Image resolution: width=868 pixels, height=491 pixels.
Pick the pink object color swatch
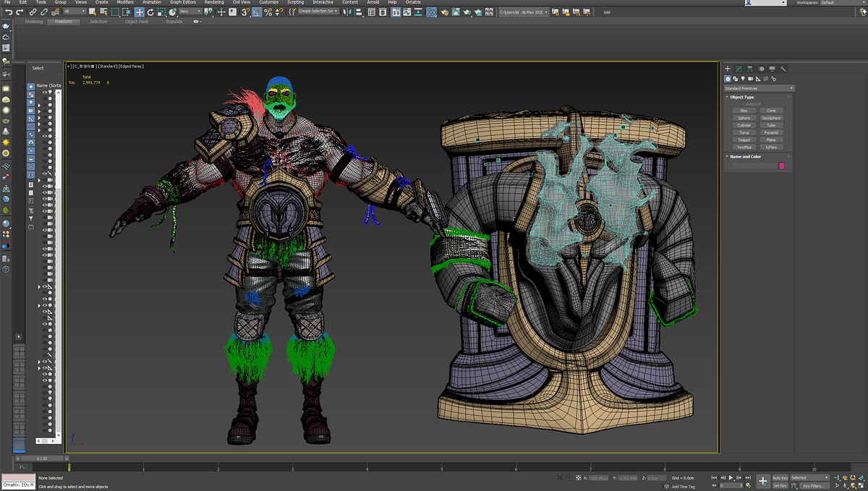tap(781, 166)
